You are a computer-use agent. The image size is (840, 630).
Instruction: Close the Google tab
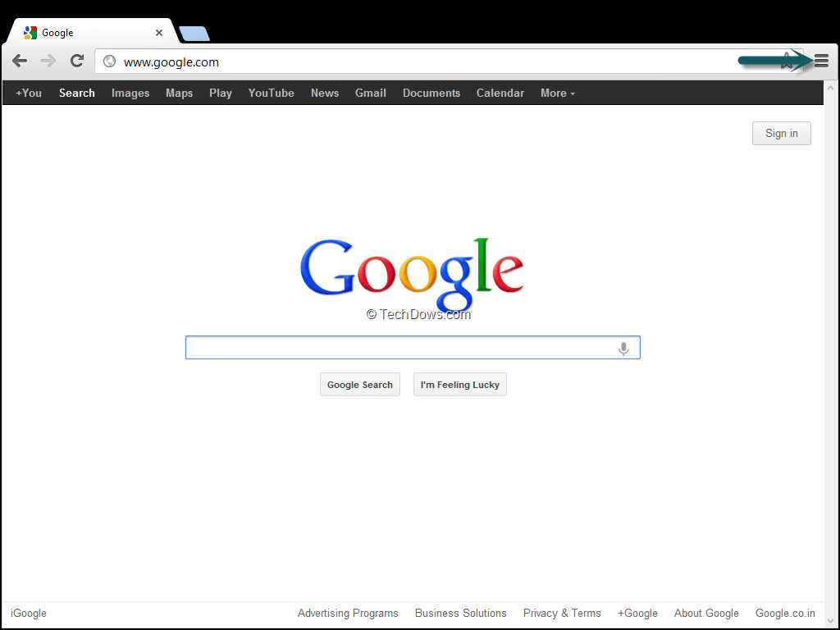[159, 33]
